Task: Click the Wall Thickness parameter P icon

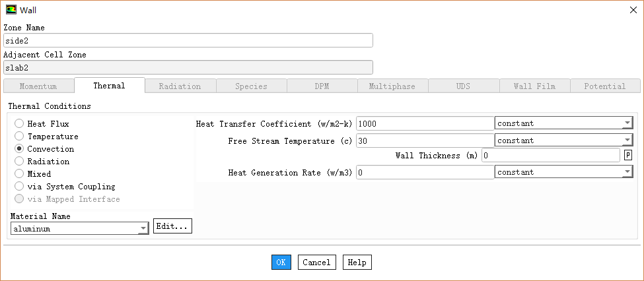Action: click(x=627, y=156)
